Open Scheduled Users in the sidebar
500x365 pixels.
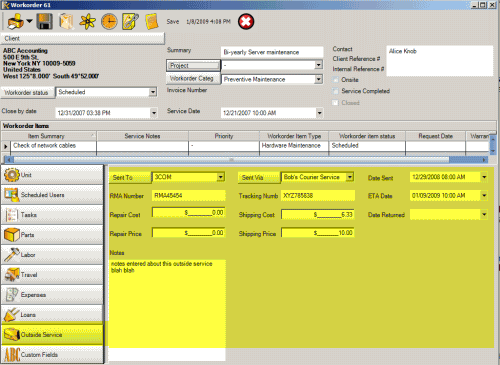tap(53, 195)
